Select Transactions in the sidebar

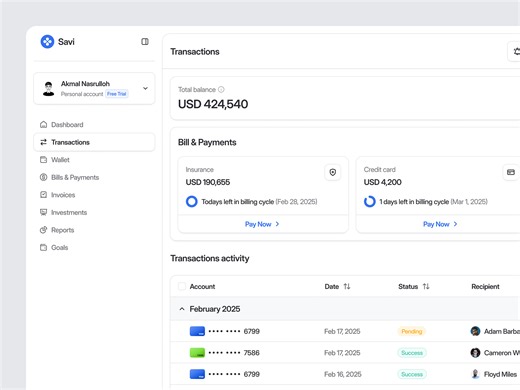tap(94, 142)
